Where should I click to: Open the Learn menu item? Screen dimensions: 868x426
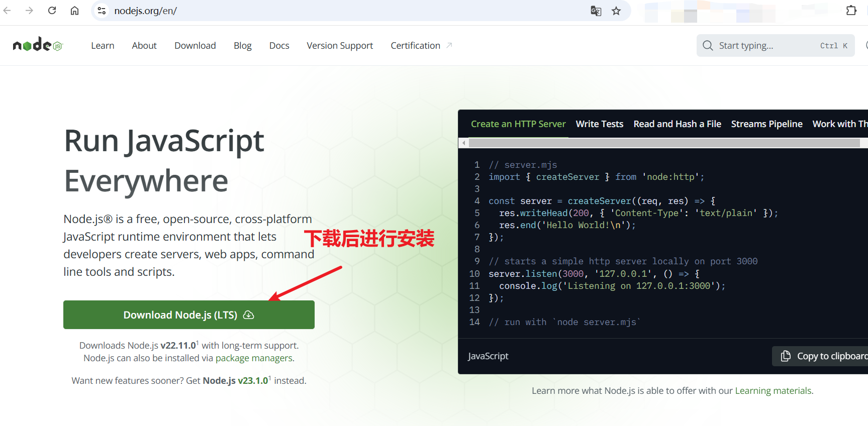point(103,46)
